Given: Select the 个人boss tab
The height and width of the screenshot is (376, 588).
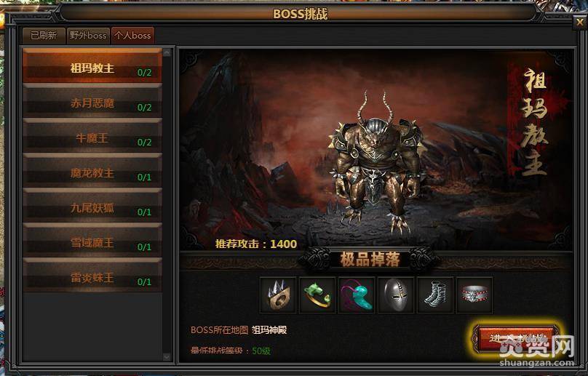Looking at the screenshot, I should tap(132, 36).
